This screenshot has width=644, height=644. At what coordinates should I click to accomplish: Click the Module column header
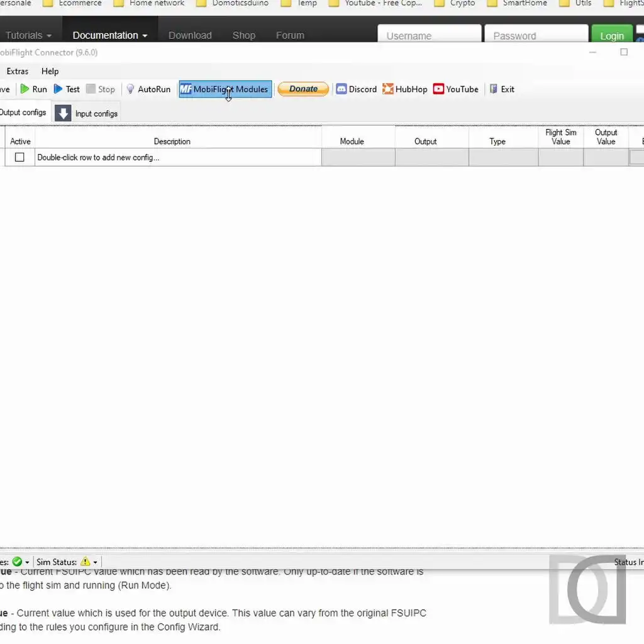(352, 142)
